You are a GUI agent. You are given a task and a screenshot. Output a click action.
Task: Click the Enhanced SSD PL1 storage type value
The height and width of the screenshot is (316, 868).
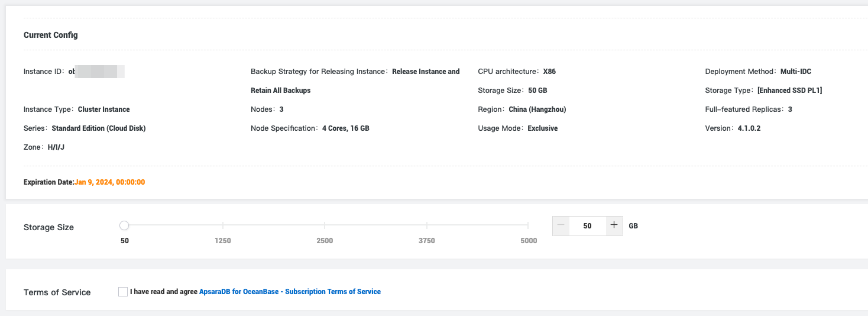click(789, 91)
